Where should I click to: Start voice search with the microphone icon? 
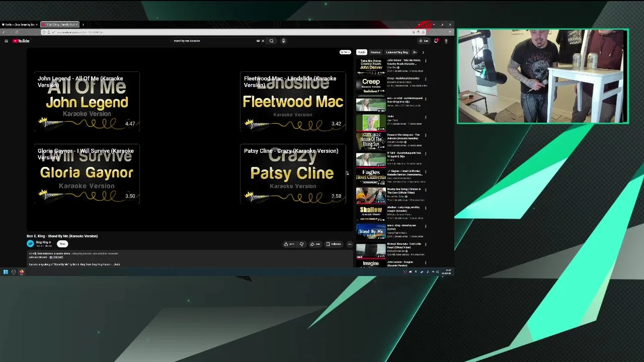pyautogui.click(x=283, y=41)
